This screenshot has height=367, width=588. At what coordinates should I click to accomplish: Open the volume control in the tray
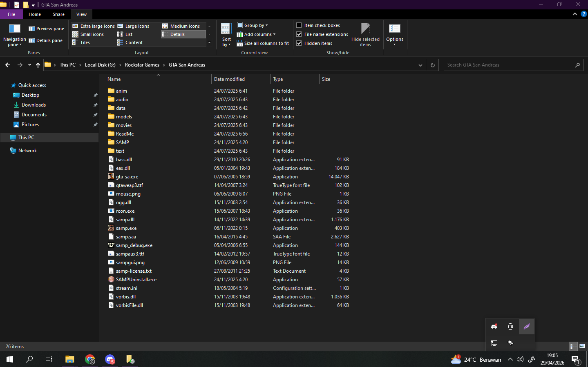pos(520,360)
